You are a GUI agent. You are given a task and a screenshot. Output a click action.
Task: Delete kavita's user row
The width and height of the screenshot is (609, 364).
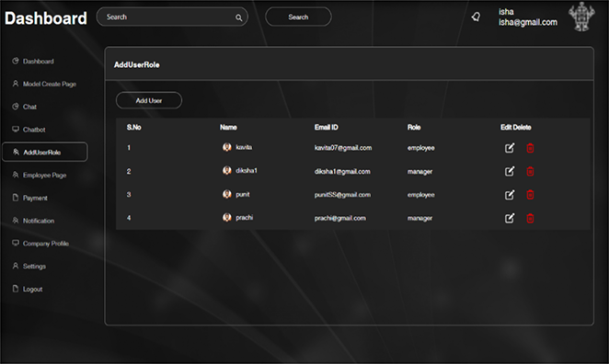(530, 148)
